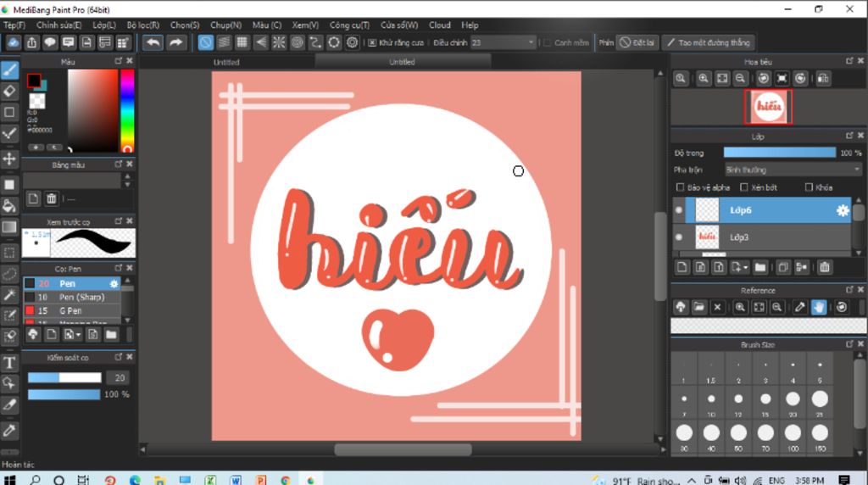Viewport: 868px width, 485px height.
Task: Select the Lớp3 layer row
Action: (762, 237)
